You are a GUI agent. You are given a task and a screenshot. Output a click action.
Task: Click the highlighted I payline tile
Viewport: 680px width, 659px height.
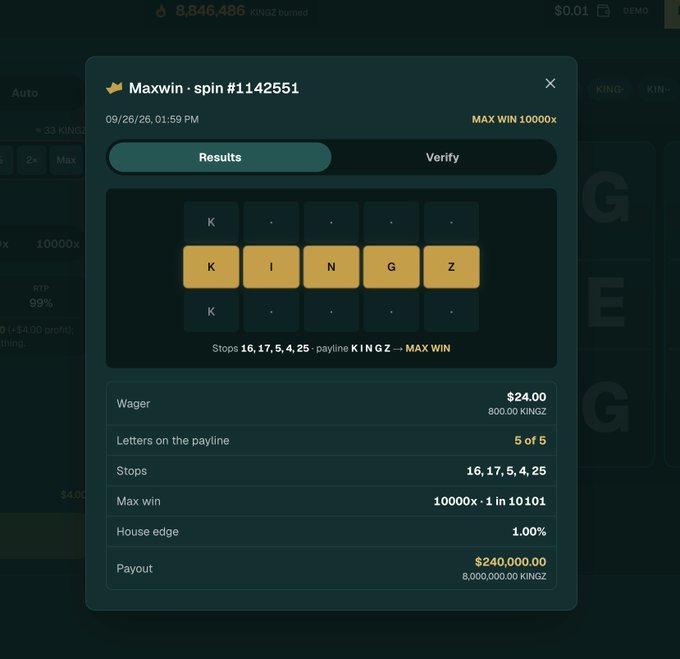(x=271, y=267)
